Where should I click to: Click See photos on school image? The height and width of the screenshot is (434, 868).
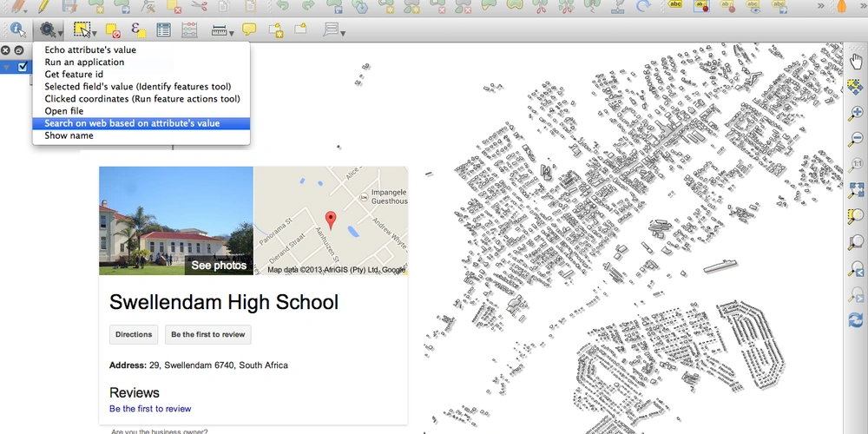coord(219,266)
